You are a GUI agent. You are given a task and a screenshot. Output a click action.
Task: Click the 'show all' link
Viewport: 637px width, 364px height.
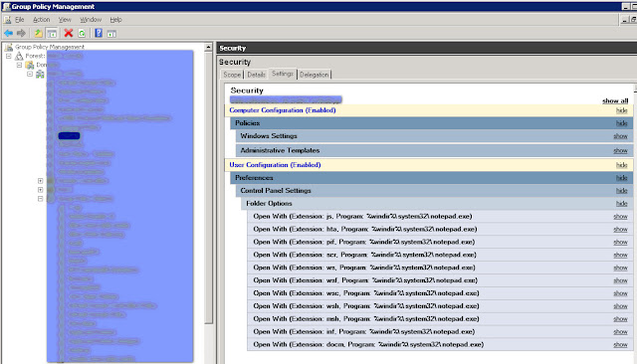click(615, 100)
